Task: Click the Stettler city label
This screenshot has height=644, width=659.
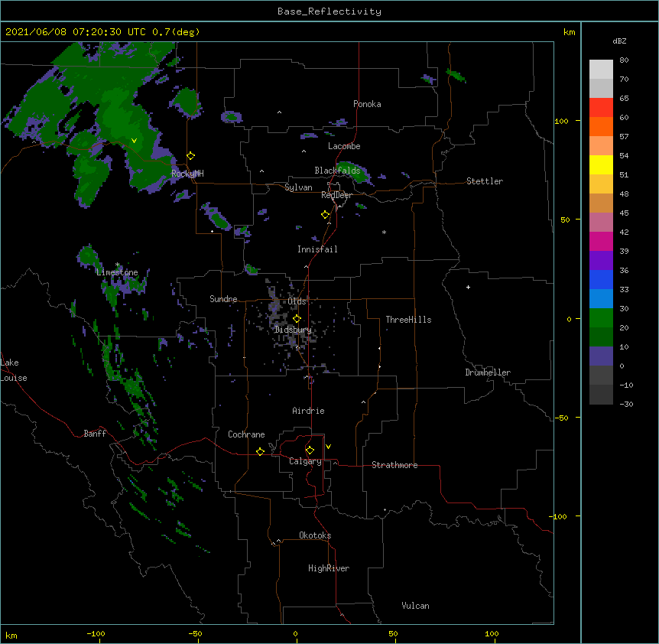Action: (x=485, y=181)
